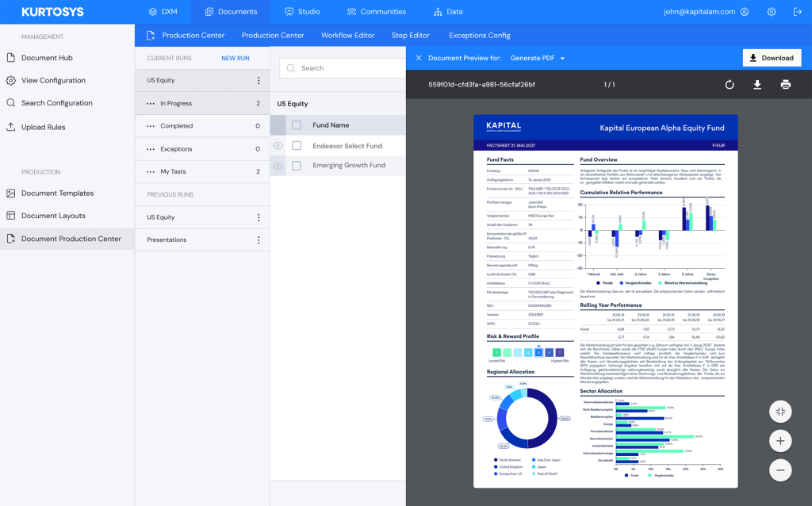
Task: Tick the Fund Name header checkbox
Action: 297,125
